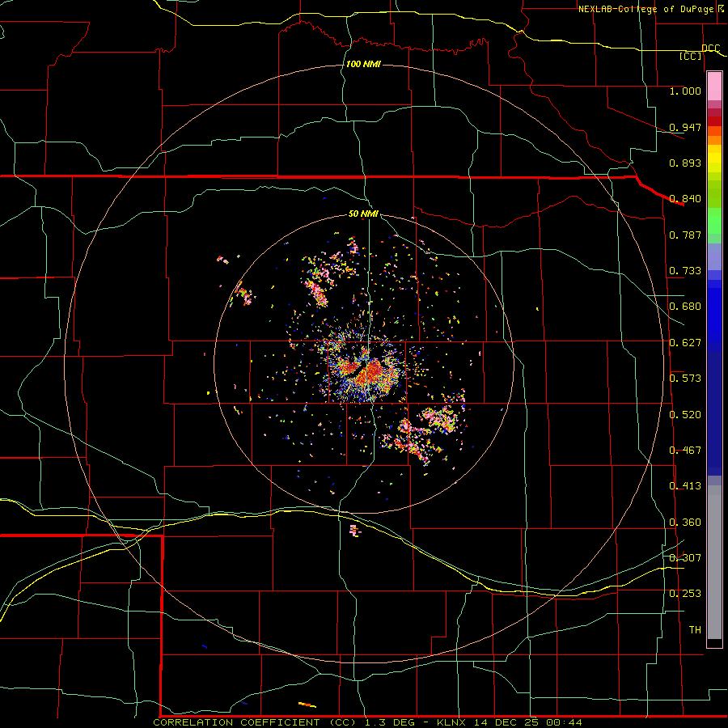
Task: Select the 0.307 legend value
Action: [685, 557]
